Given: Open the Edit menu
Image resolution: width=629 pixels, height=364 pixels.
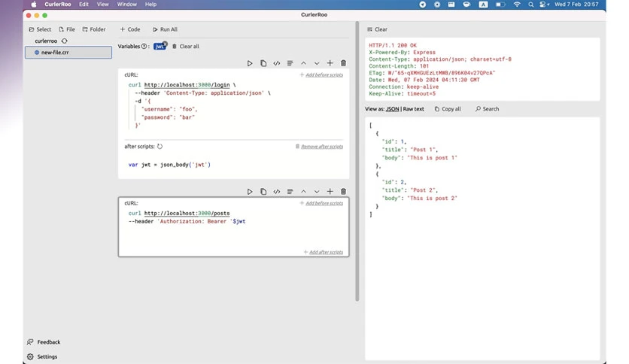Looking at the screenshot, I should tap(84, 5).
